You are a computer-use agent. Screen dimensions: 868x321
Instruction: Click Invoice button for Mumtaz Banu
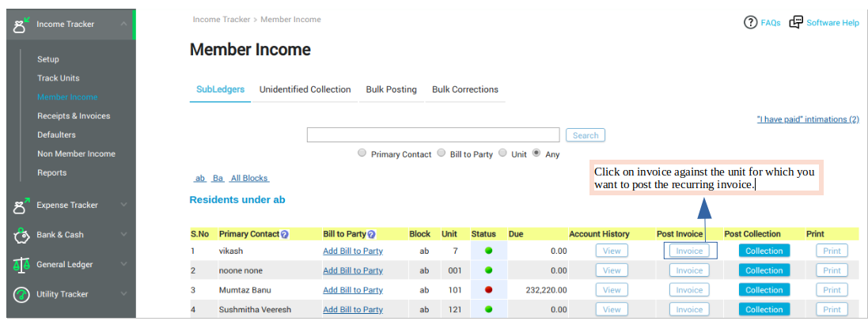(689, 289)
